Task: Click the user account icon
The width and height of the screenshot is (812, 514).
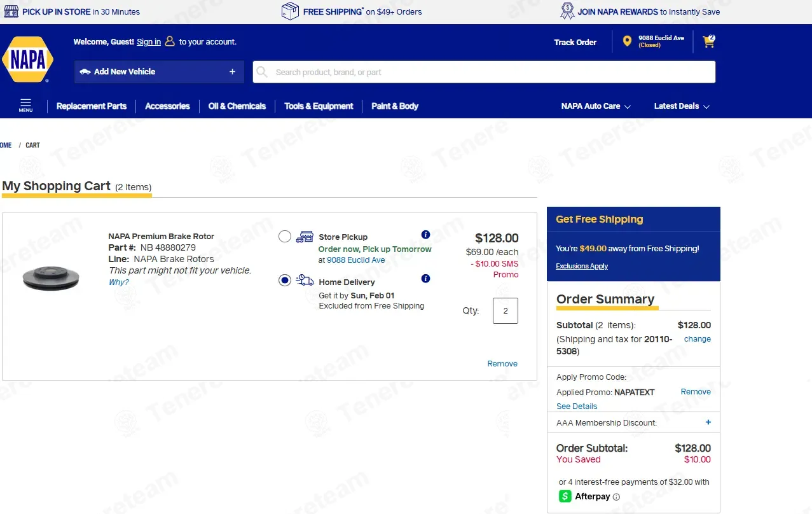Action: 170,41
